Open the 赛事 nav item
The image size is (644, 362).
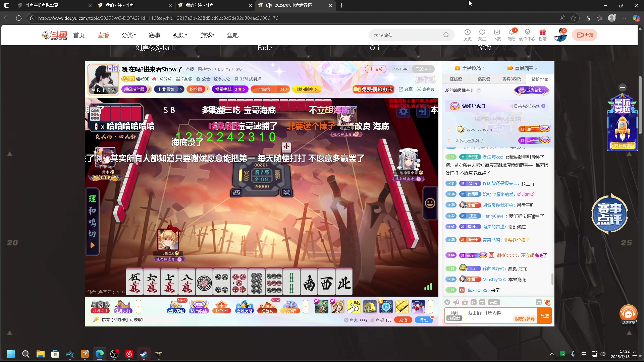coord(155,35)
